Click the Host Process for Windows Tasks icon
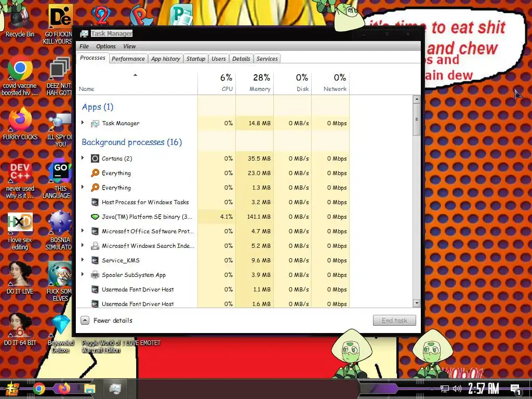532x399 pixels. pyautogui.click(x=95, y=202)
